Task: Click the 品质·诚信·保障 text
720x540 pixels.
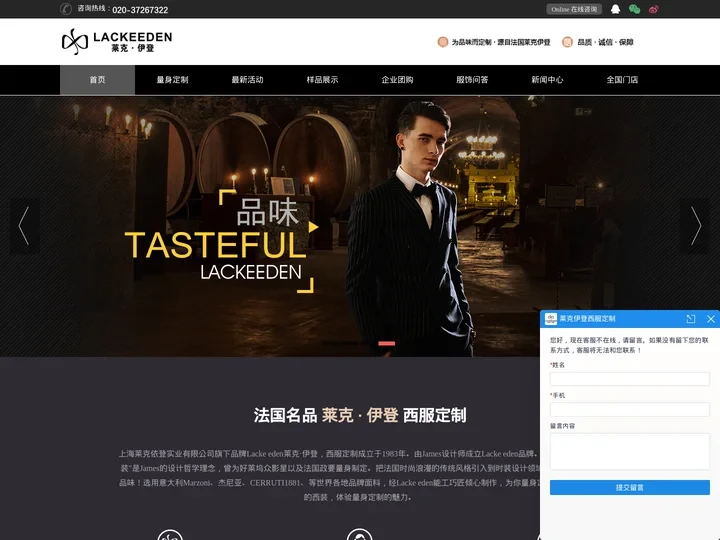Action: tap(605, 42)
